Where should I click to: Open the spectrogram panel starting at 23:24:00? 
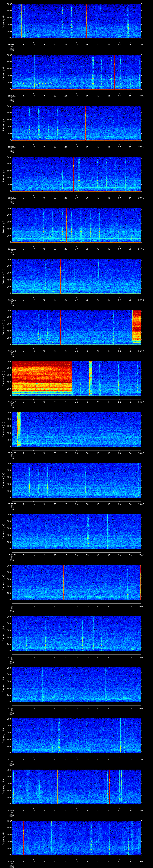pos(76,429)
